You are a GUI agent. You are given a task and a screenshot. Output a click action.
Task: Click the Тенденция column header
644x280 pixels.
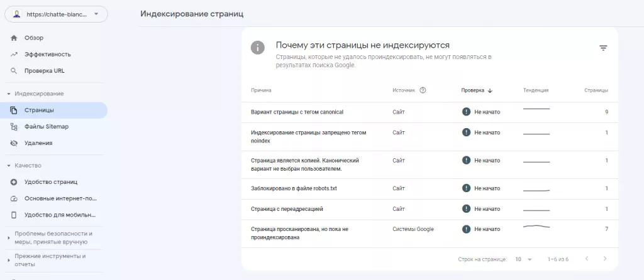click(x=536, y=90)
